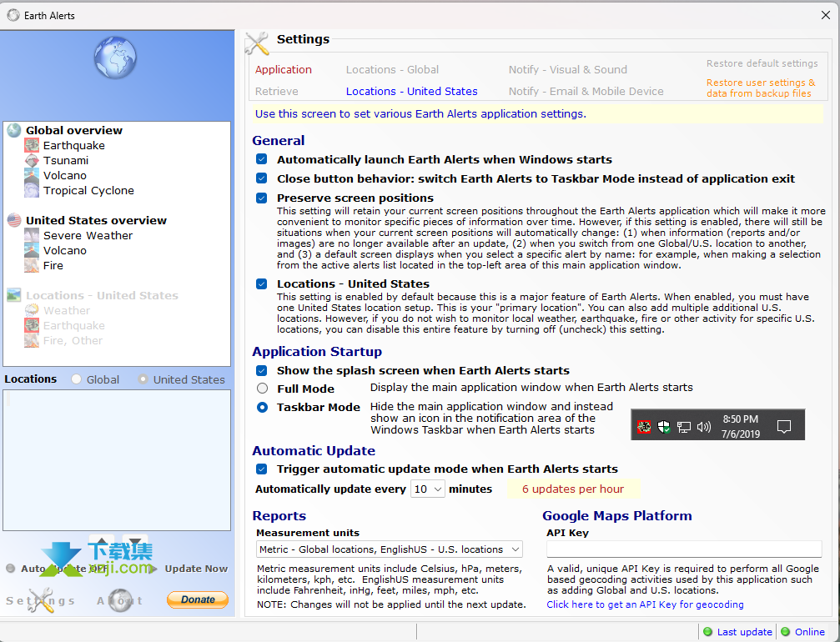This screenshot has height=642, width=840.
Task: Click the Online green status light
Action: (785, 632)
